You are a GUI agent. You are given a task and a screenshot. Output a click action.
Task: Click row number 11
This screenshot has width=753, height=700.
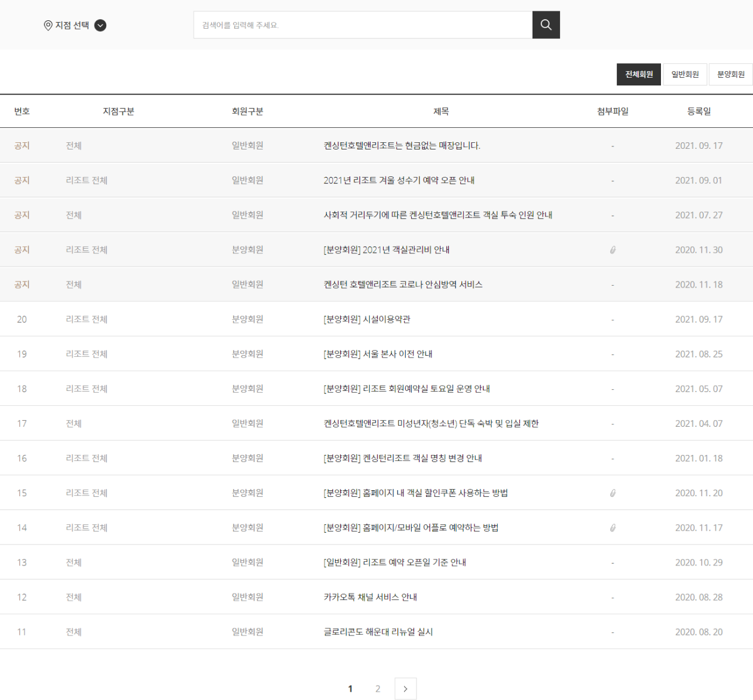[x=22, y=632]
